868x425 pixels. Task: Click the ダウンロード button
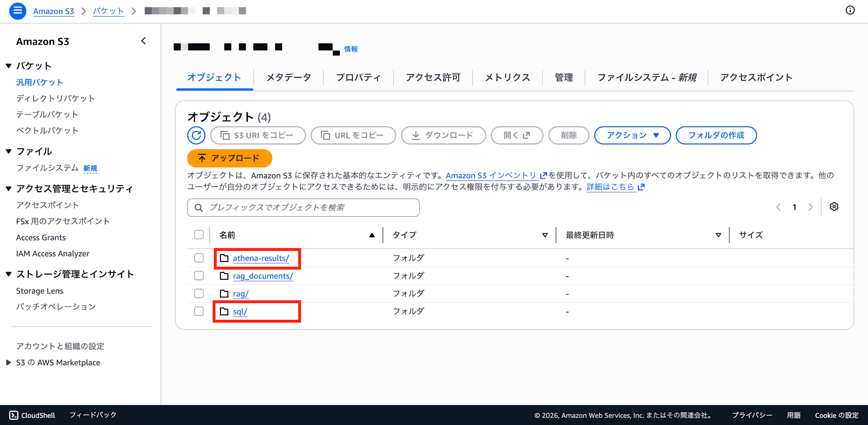[x=443, y=135]
